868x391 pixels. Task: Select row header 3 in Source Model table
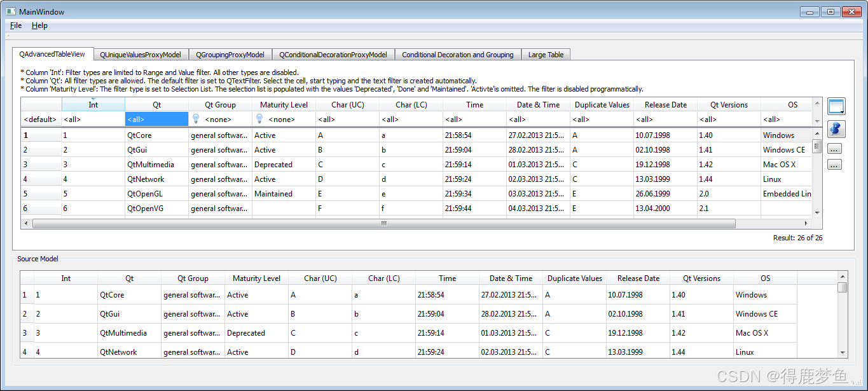(x=27, y=333)
